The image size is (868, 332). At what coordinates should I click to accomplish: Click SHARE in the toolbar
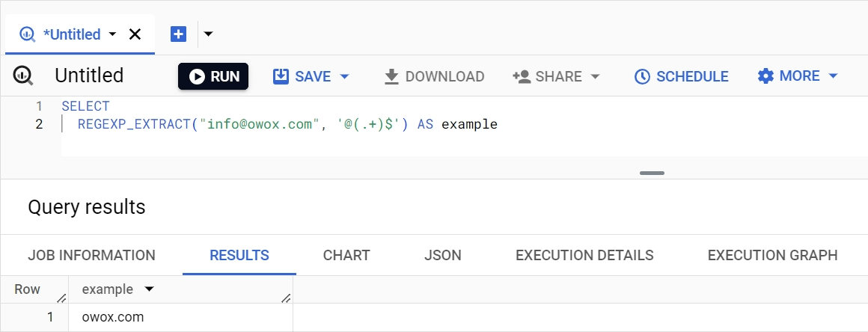click(558, 76)
